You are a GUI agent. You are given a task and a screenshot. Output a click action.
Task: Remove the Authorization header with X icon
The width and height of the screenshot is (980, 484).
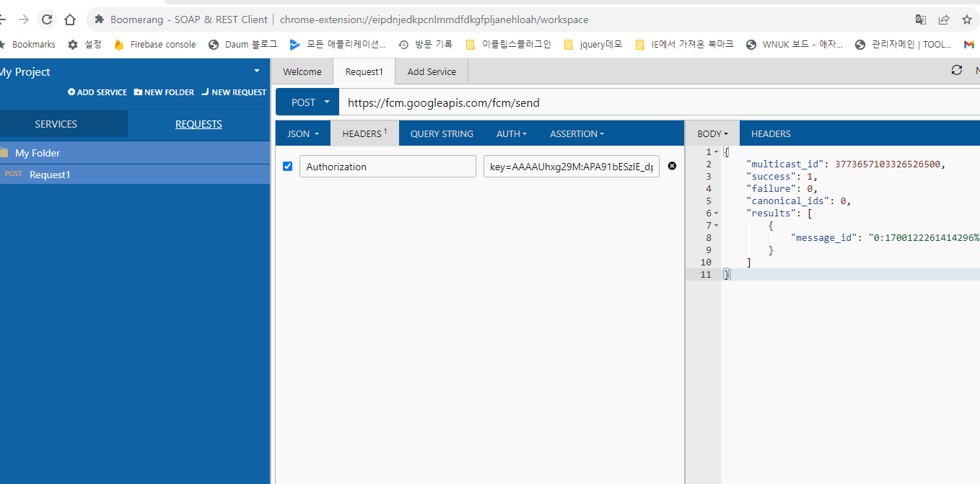[x=672, y=166]
